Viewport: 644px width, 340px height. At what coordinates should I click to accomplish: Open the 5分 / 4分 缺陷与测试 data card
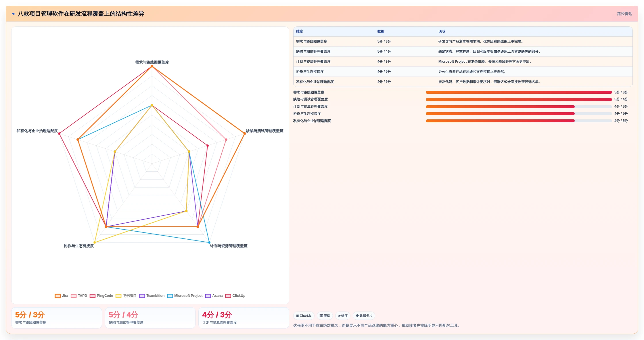point(150,318)
